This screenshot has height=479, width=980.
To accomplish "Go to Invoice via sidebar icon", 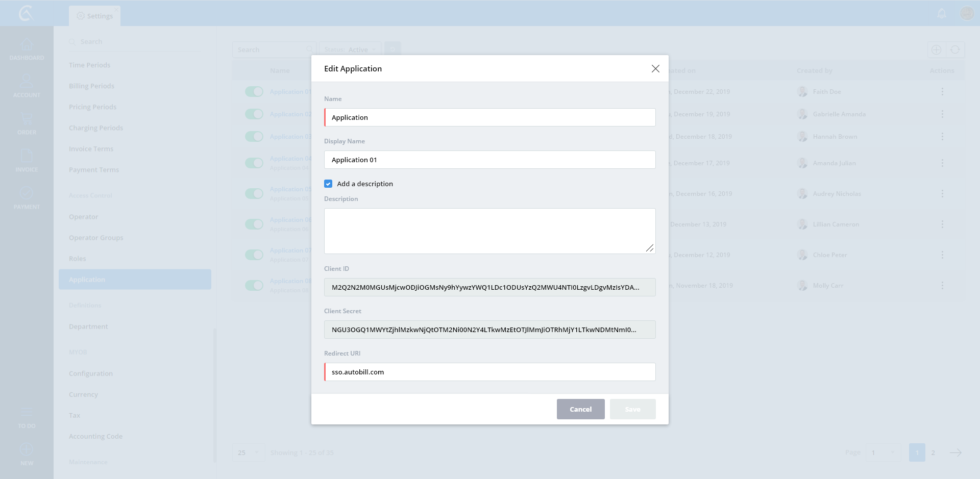I will point(27,157).
